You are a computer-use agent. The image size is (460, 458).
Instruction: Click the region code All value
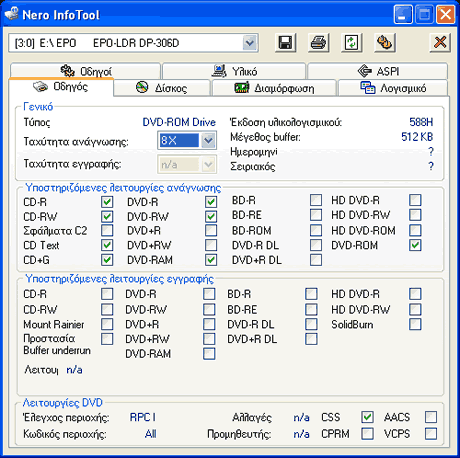point(151,434)
